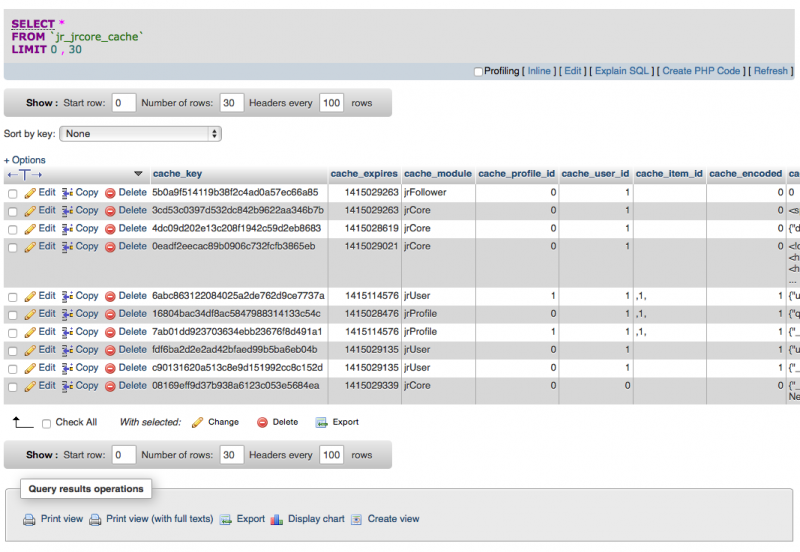Click the Print view printer icon
Viewport: 800px width, 552px height.
[29, 520]
